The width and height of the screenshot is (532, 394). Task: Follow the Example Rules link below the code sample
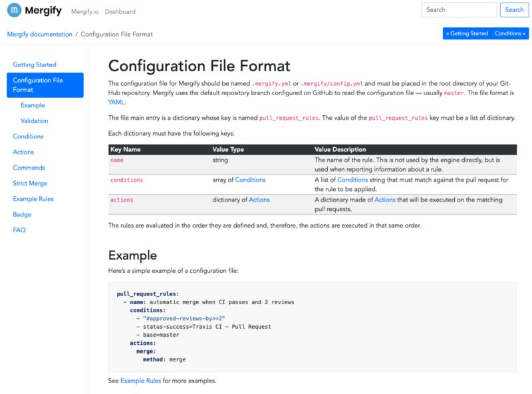(140, 380)
